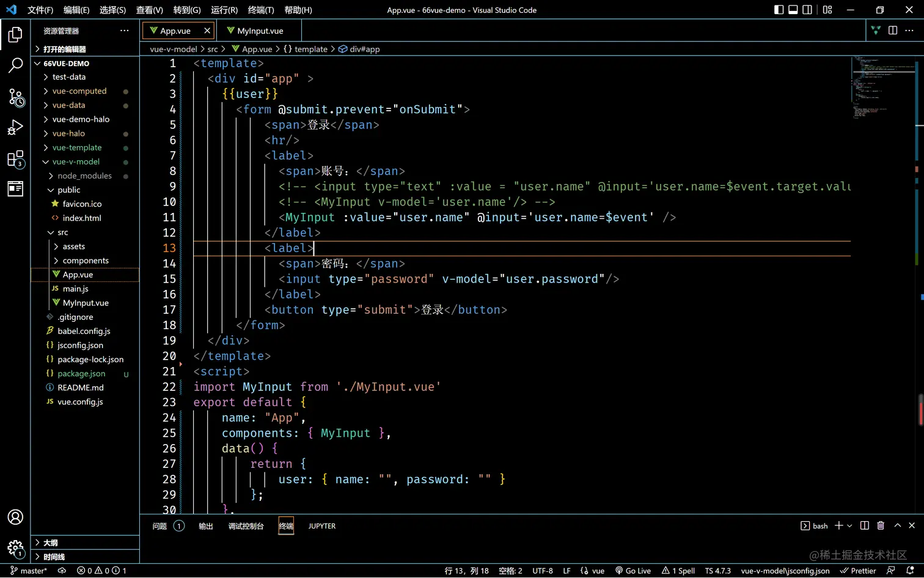The image size is (924, 578).
Task: Click the Go Live status button
Action: coord(633,571)
